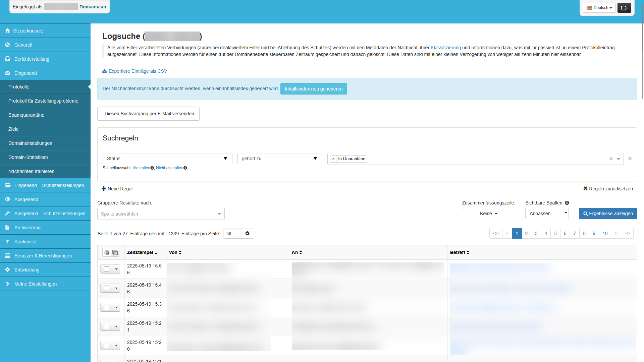644x362 pixels.
Task: Click the Inhaltsindex neu generieren button
Action: coord(313,88)
